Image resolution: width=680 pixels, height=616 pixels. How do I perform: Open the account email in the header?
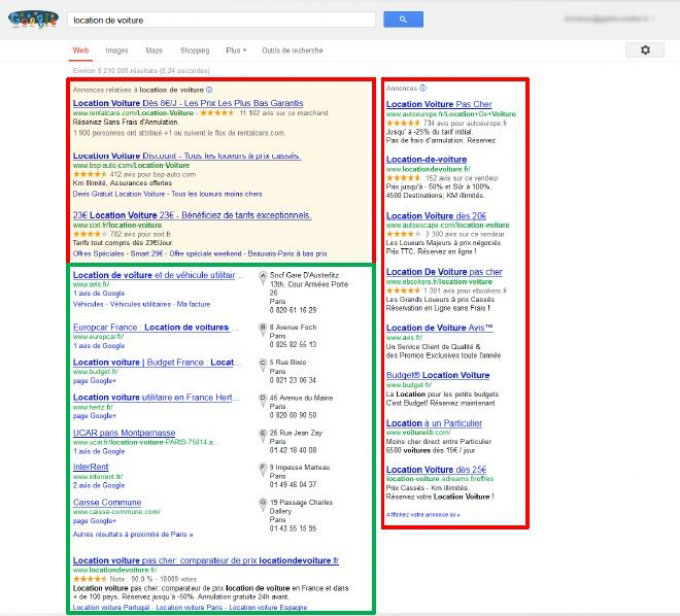coord(607,19)
